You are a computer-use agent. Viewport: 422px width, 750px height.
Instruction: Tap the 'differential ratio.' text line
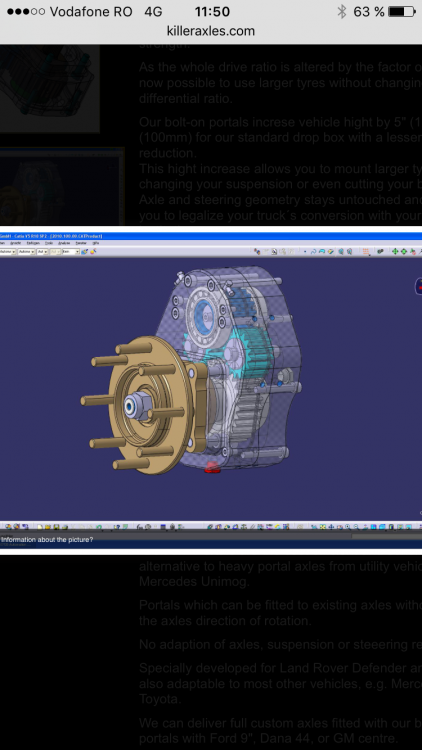[186, 99]
